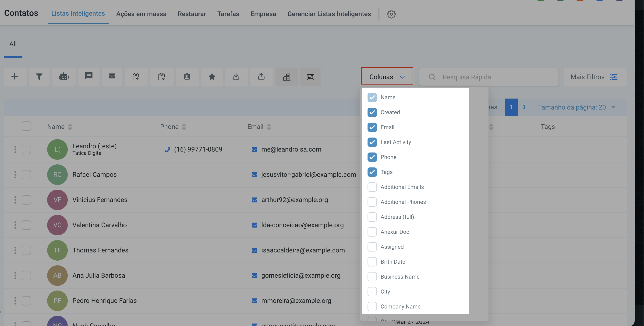Open the funnel filter icon
Screen dimensions: 644x326
[39, 77]
